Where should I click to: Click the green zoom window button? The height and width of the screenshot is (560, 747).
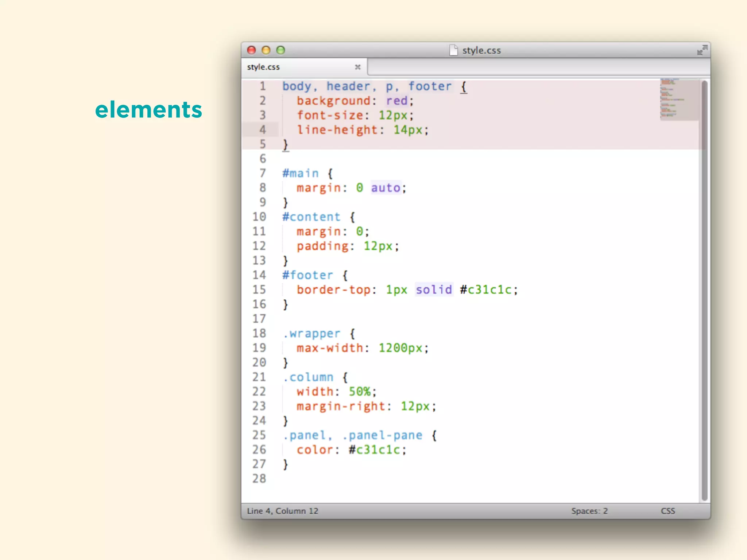(x=280, y=50)
